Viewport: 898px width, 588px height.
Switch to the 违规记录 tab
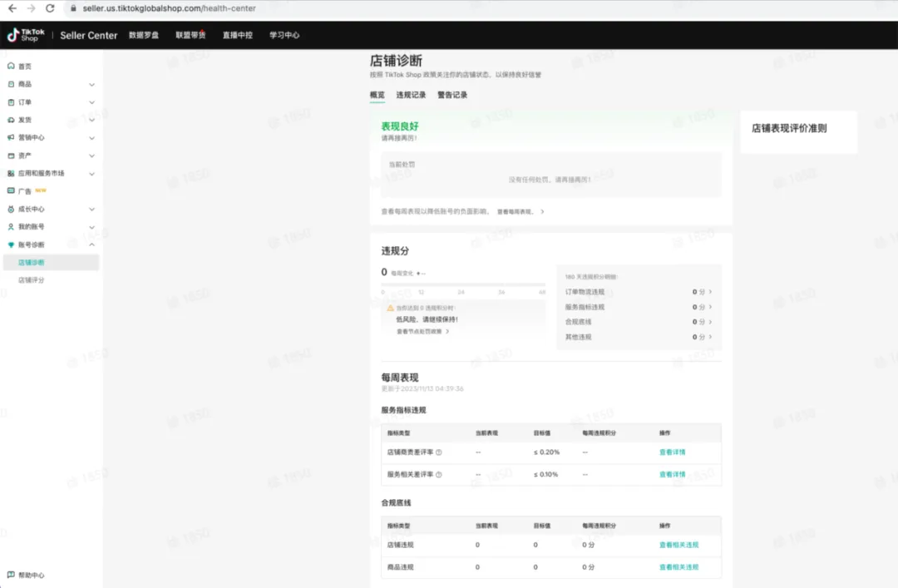(412, 95)
